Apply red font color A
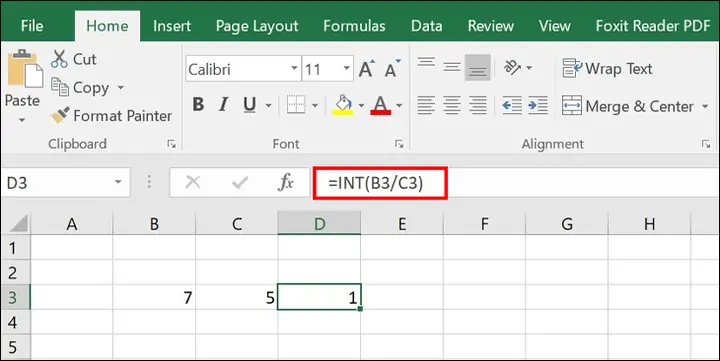Screen dimensions: 720x361 click(381, 105)
